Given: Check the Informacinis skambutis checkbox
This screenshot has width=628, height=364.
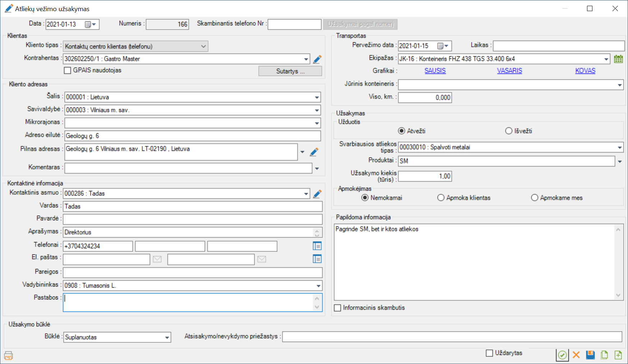Looking at the screenshot, I should 338,308.
